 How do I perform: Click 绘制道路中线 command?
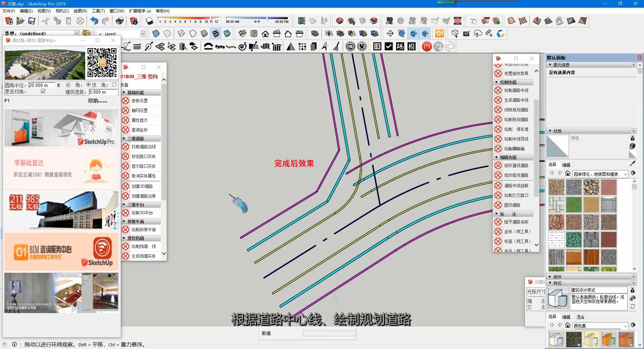click(x=516, y=90)
